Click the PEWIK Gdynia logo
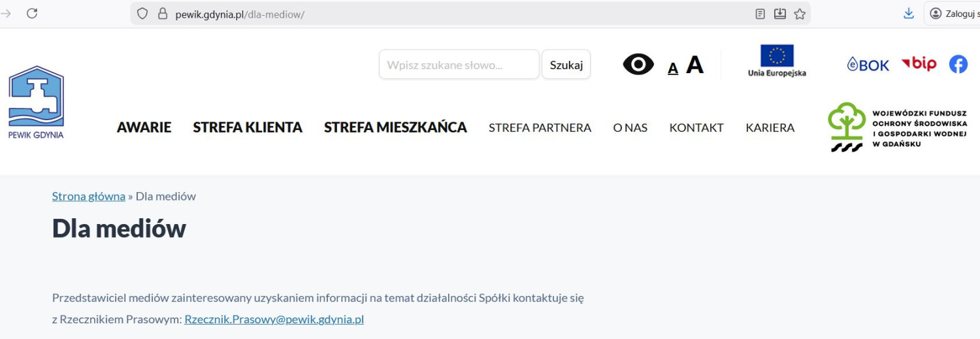 point(36,103)
